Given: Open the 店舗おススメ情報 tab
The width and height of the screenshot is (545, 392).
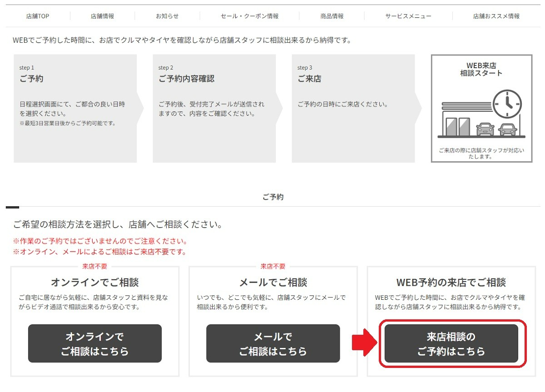Looking at the screenshot, I should (496, 16).
